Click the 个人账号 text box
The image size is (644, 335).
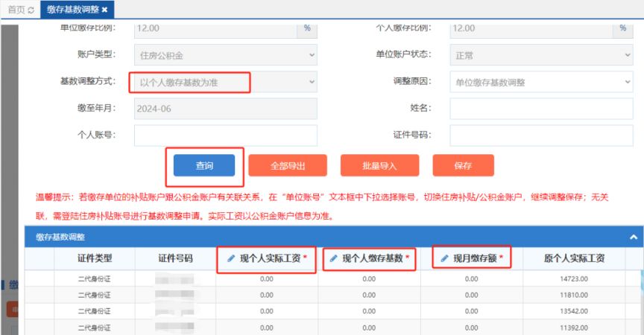(x=225, y=135)
